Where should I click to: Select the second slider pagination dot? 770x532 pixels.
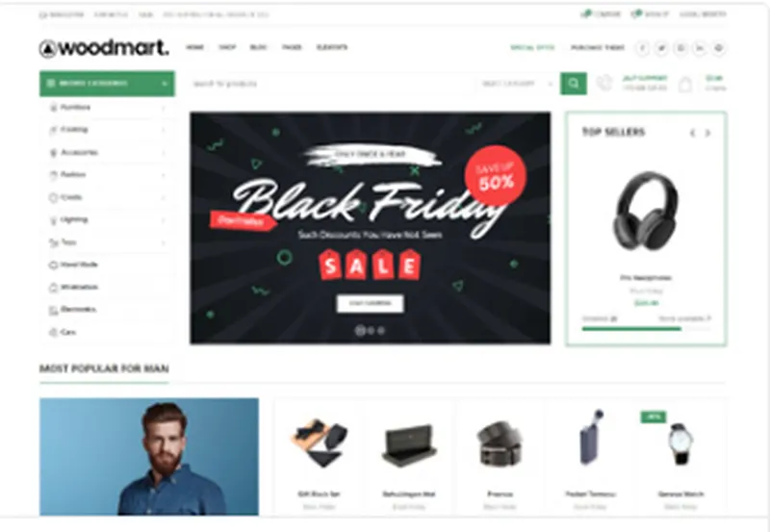click(x=371, y=330)
